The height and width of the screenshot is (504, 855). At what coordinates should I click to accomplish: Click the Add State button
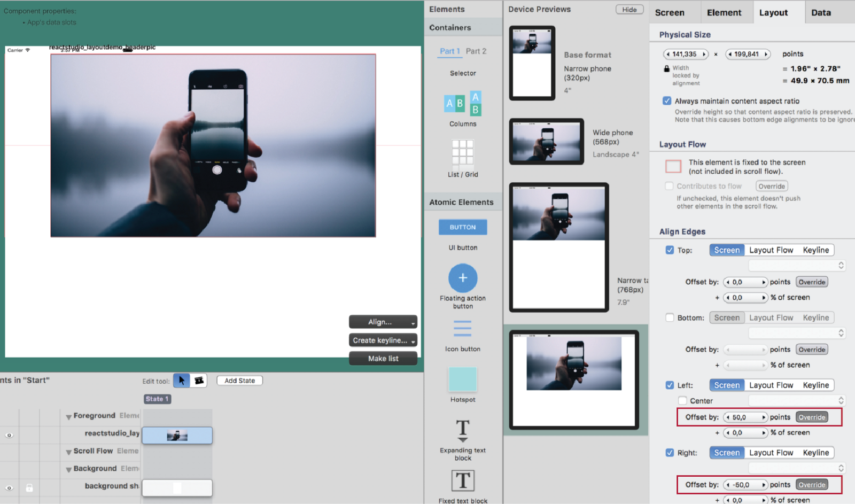pyautogui.click(x=239, y=381)
